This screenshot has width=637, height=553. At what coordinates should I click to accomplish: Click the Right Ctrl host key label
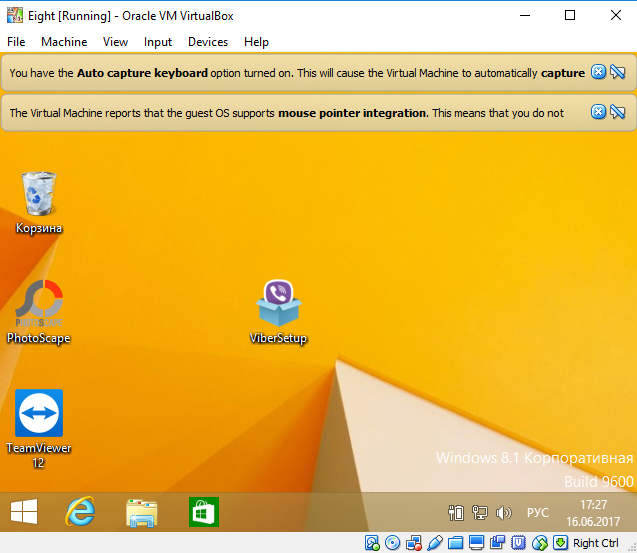click(596, 543)
